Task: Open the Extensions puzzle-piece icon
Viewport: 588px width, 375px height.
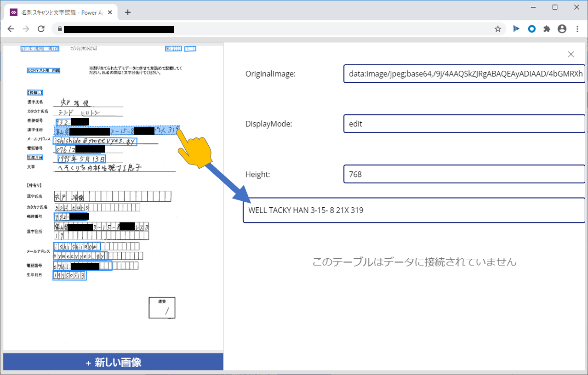Action: pos(547,28)
